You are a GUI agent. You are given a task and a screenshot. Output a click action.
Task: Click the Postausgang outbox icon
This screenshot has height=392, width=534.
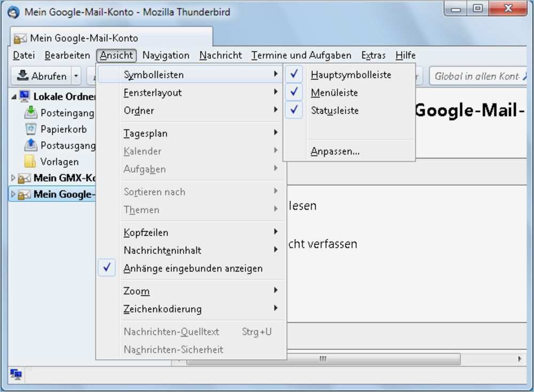click(30, 145)
